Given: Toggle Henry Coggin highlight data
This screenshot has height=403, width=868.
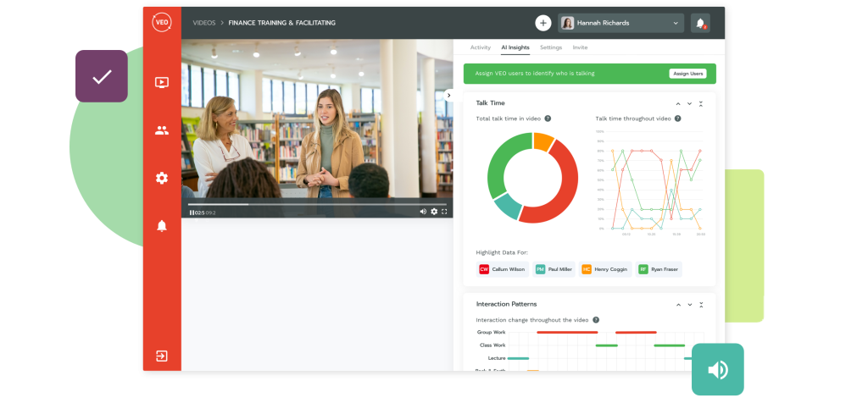Looking at the screenshot, I should (x=605, y=269).
